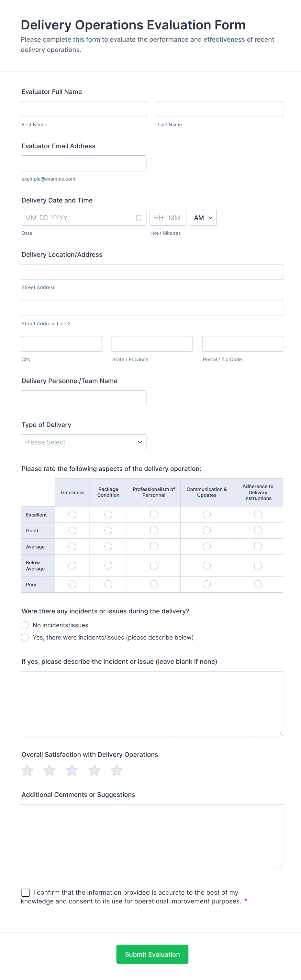Focus the Evaluator Email Address field
This screenshot has width=301, height=980.
point(84,163)
